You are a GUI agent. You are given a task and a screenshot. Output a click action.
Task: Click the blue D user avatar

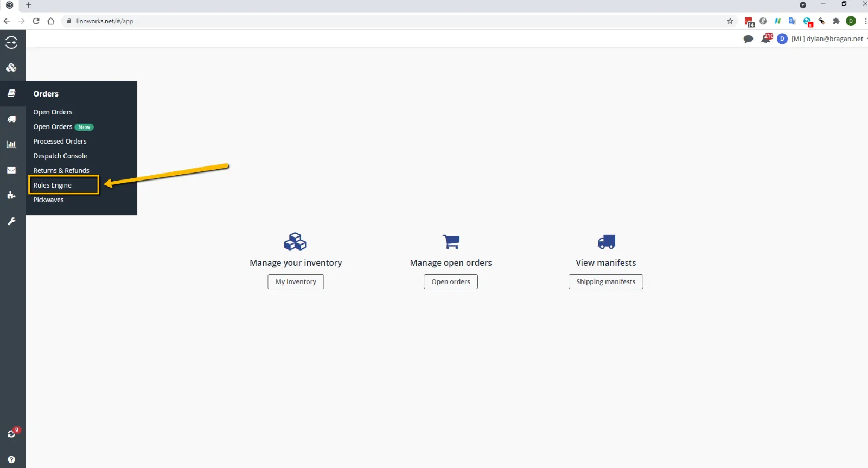click(782, 39)
